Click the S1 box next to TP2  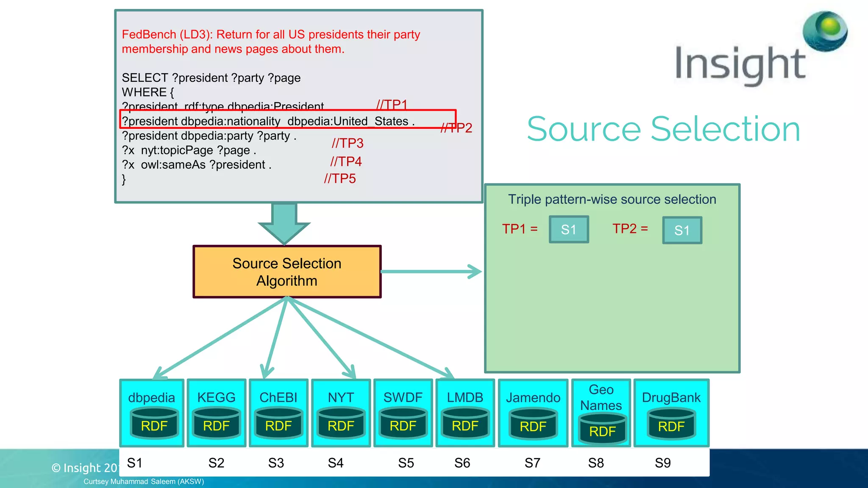tap(682, 230)
